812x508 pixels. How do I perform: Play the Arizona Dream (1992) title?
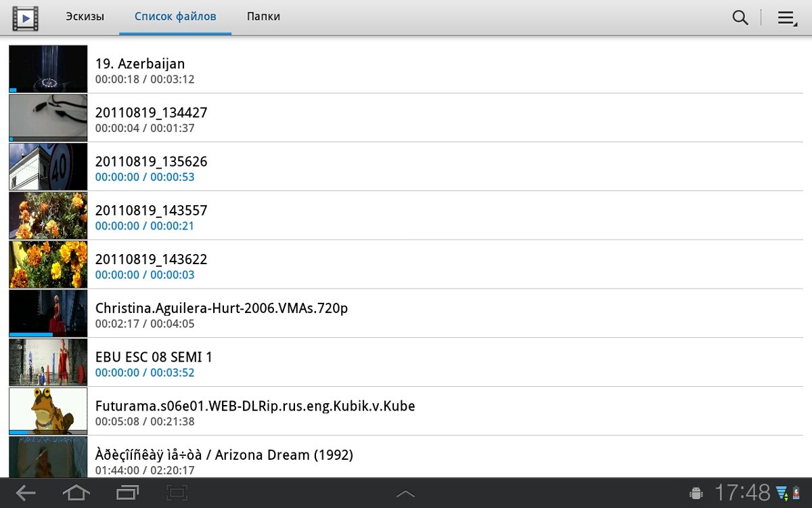224,454
